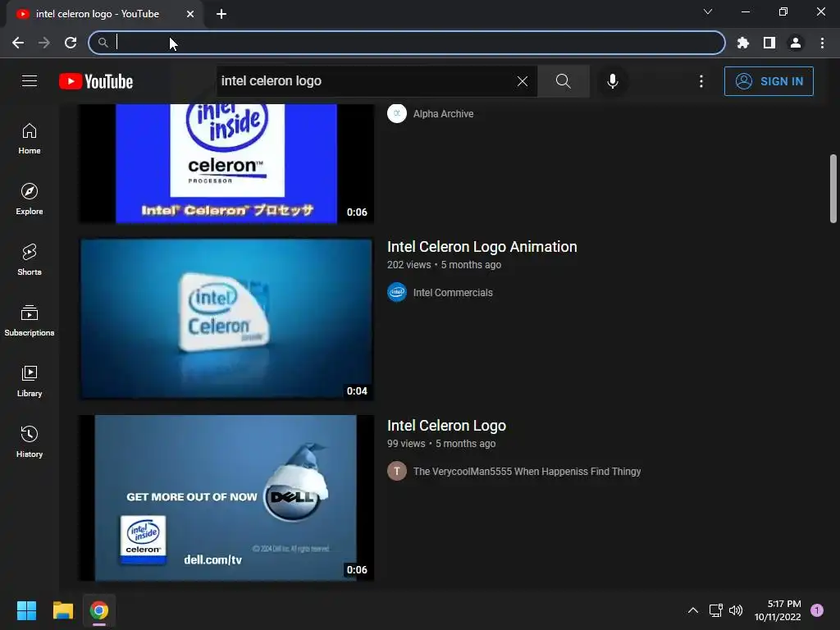Viewport: 840px width, 630px height.
Task: Open the volume tray icon
Action: 736,610
